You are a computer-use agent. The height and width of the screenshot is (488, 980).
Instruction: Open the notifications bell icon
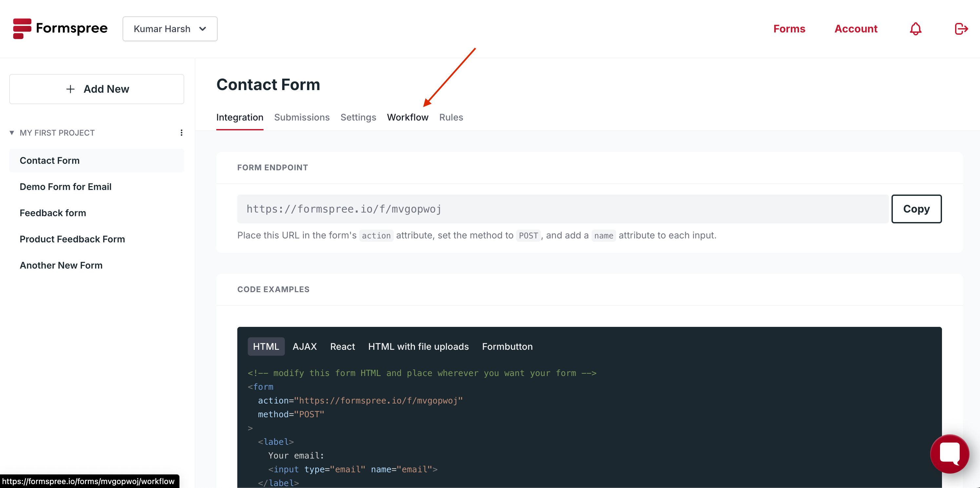point(915,28)
